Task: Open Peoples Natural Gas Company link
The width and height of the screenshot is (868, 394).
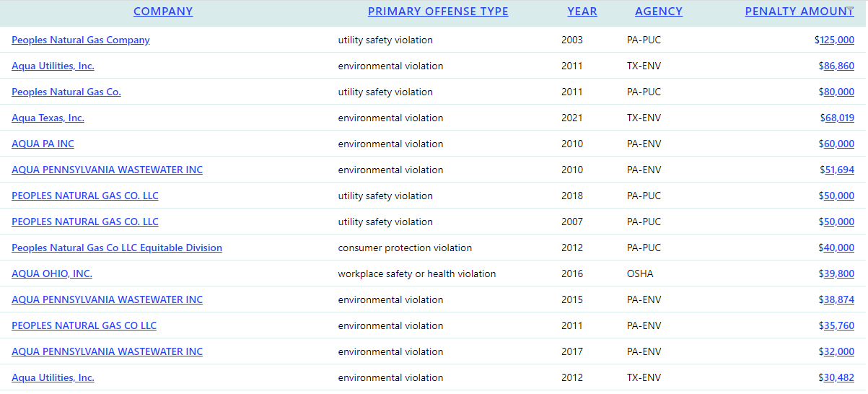Action: coord(81,40)
